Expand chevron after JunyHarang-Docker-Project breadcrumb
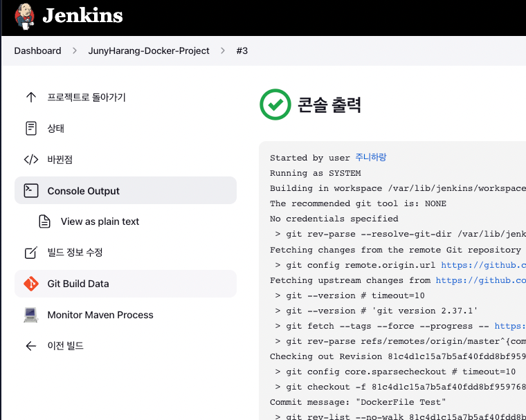Image resolution: width=526 pixels, height=420 pixels. click(223, 51)
